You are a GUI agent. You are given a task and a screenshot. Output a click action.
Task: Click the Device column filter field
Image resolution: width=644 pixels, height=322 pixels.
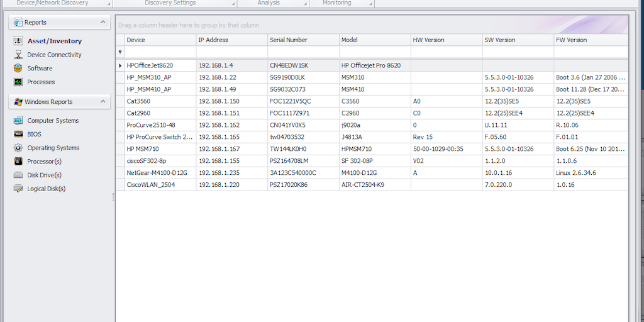tap(160, 52)
